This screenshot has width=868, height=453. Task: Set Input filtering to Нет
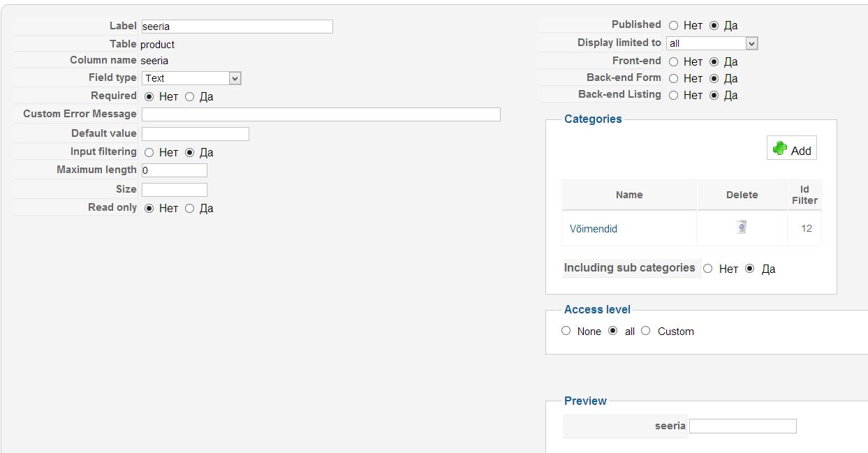point(149,153)
